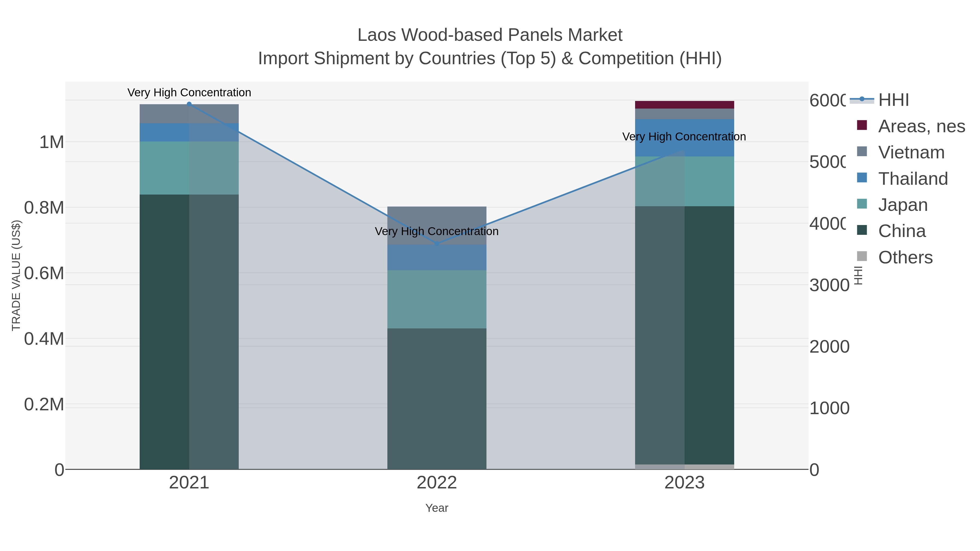
Task: Click the 2000 tick on HHI axis
Action: 829,347
